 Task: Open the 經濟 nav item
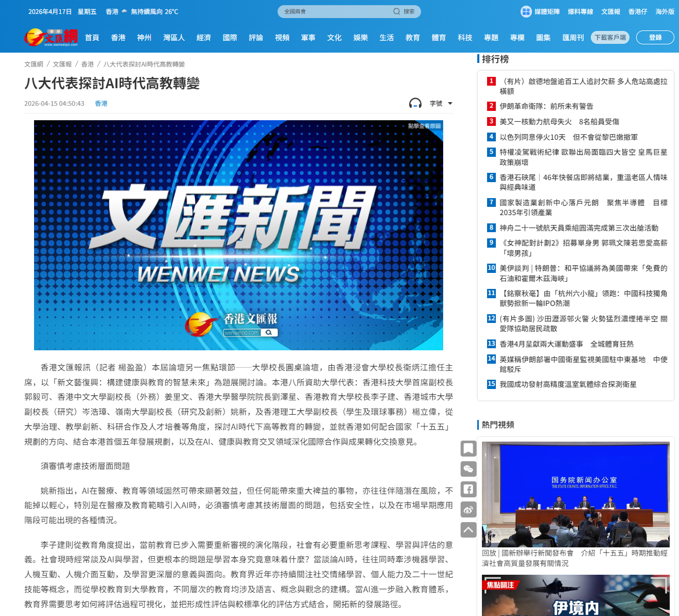click(x=204, y=38)
